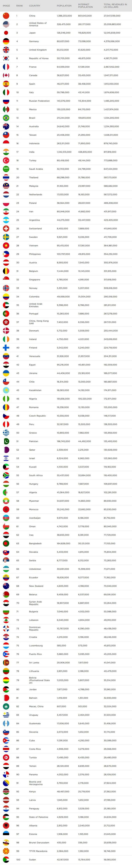
Task: Click the New Zealand flag icon
Action: coord(6,586)
